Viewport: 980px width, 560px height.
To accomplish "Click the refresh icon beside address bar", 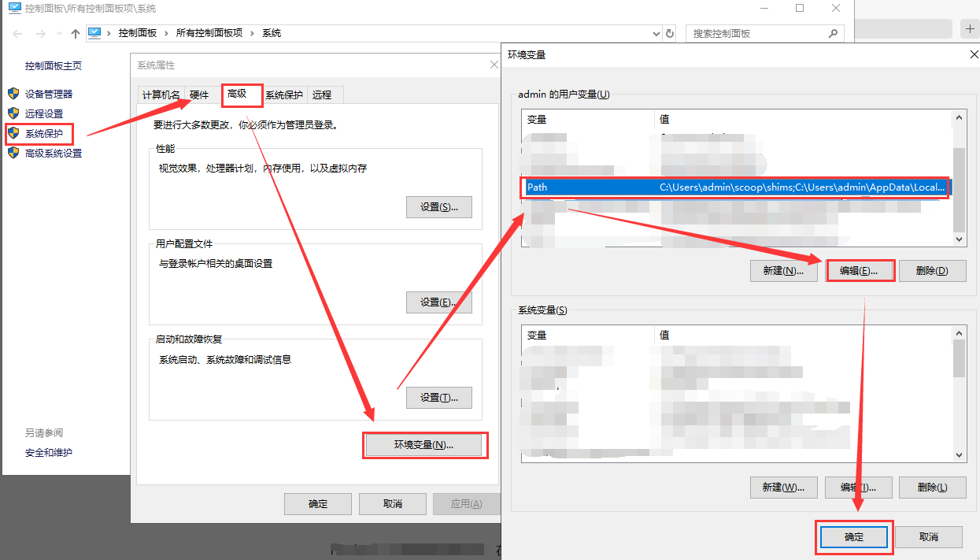I will point(670,34).
